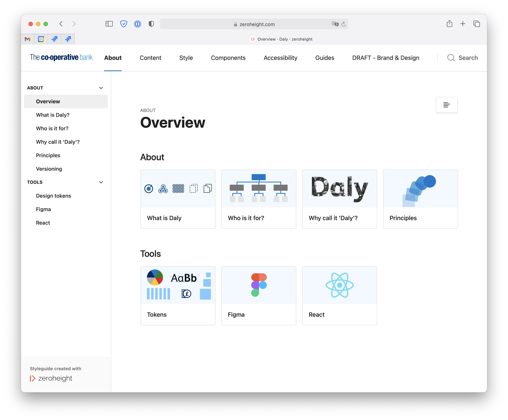Click The co-operative bank logo
Image resolution: width=508 pixels, height=420 pixels.
(x=61, y=57)
